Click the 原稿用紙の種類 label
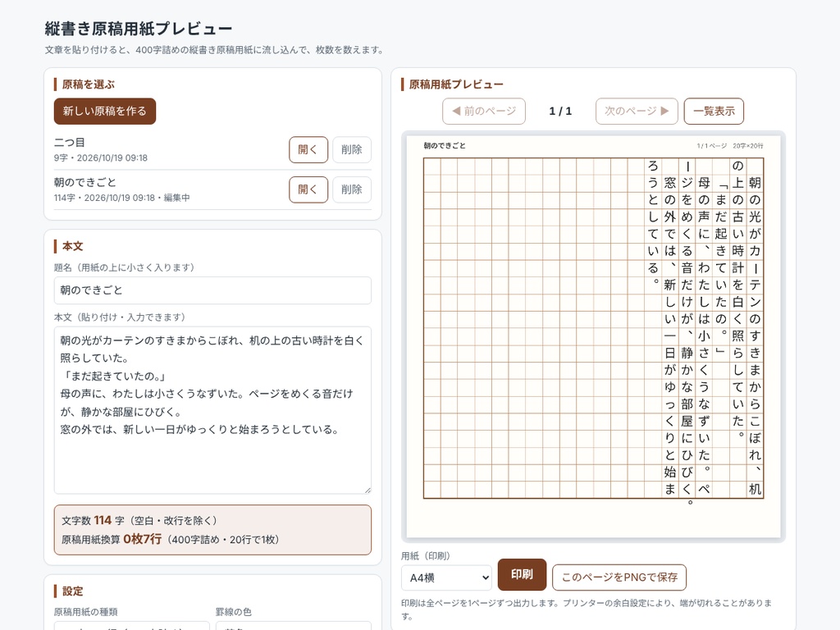This screenshot has width=840, height=630. click(x=85, y=612)
